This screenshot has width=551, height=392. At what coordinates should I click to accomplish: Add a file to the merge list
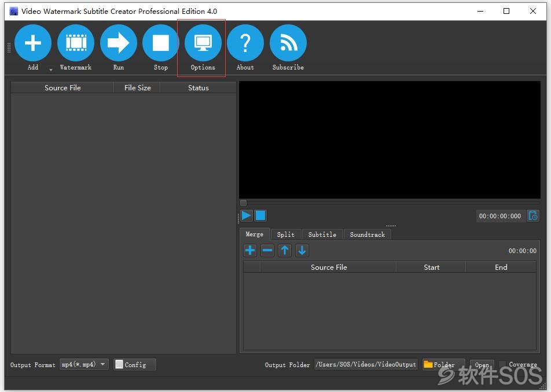[250, 251]
